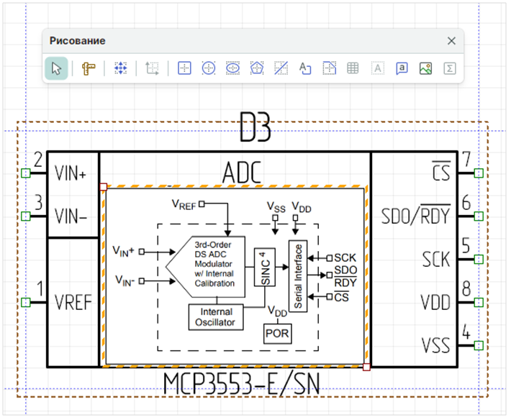
Task: Select the line drawing tool
Action: tap(281, 69)
